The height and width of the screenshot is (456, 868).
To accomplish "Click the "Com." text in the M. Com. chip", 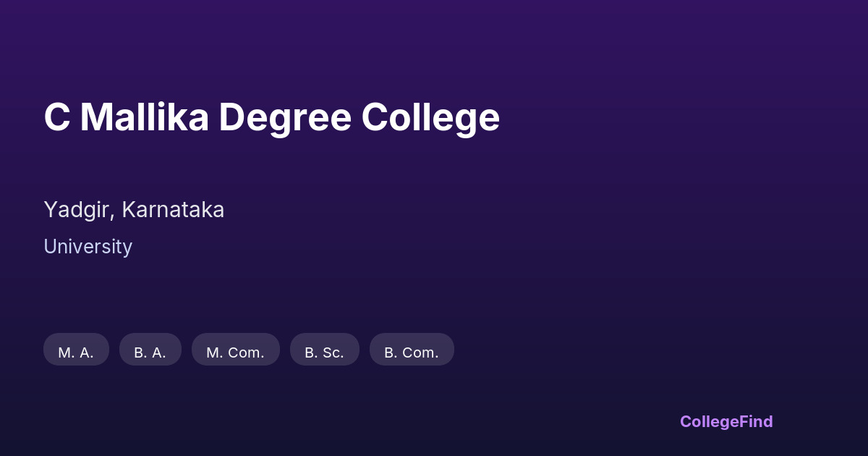I will point(246,352).
